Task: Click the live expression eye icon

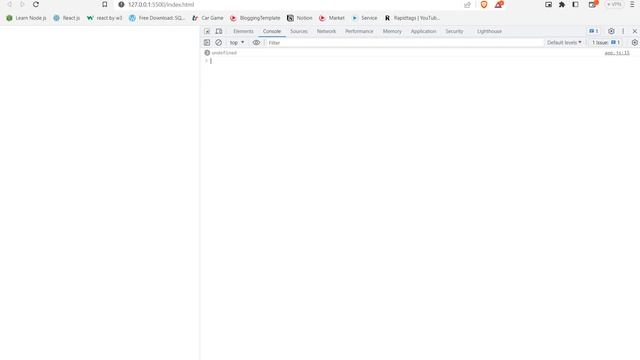Action: click(256, 42)
